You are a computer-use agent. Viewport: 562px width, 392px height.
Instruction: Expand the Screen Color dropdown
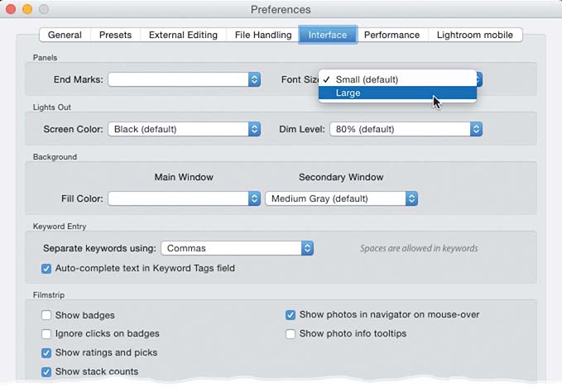[x=184, y=129]
